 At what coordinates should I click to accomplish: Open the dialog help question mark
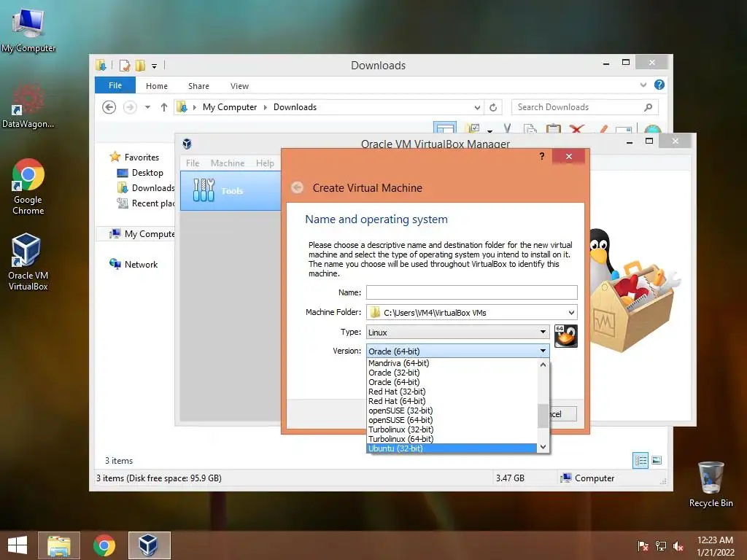(x=542, y=156)
